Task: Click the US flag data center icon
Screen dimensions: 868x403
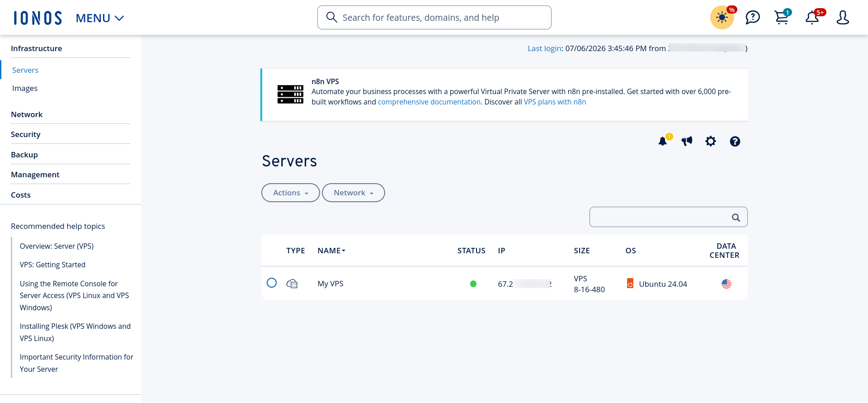Action: 726,284
